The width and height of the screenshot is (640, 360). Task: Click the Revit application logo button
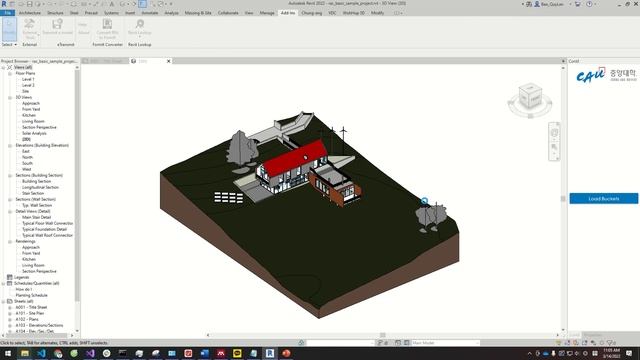4,4
